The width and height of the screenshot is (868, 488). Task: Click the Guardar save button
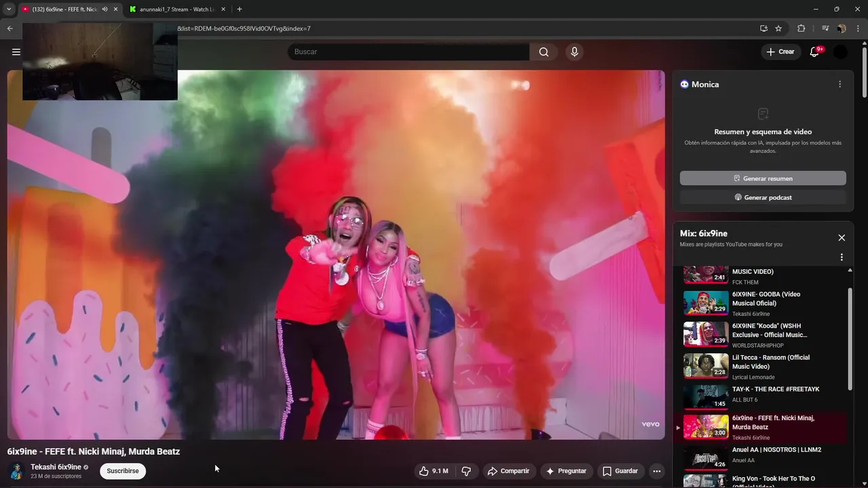tap(620, 471)
